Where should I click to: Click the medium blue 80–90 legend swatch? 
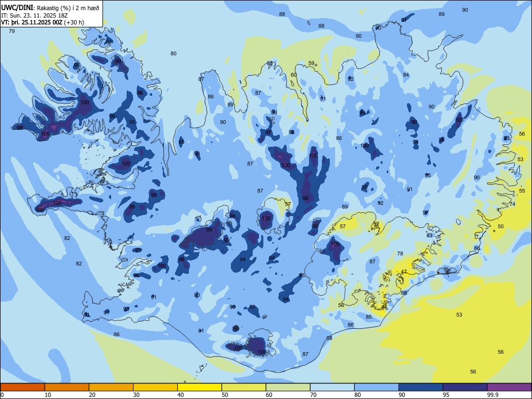tap(377, 387)
